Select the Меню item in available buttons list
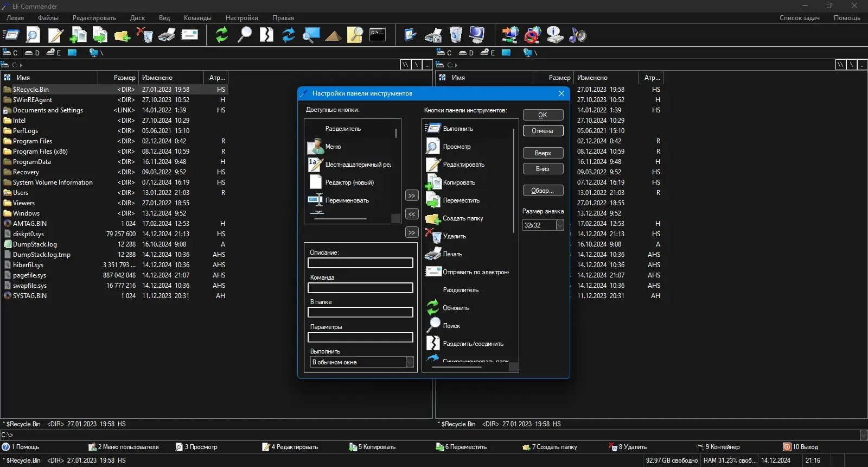The width and height of the screenshot is (868, 467). pyautogui.click(x=333, y=147)
